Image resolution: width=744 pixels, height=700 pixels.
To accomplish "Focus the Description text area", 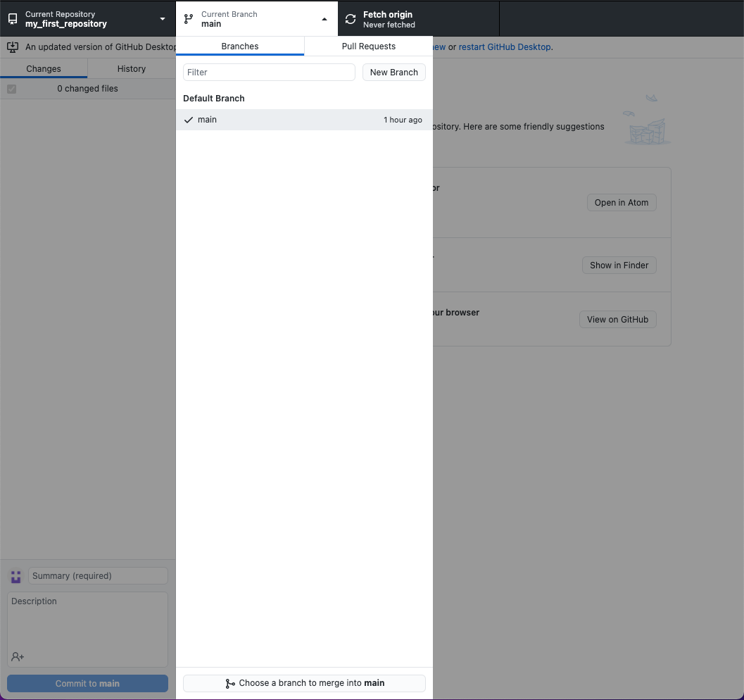I will click(x=88, y=630).
